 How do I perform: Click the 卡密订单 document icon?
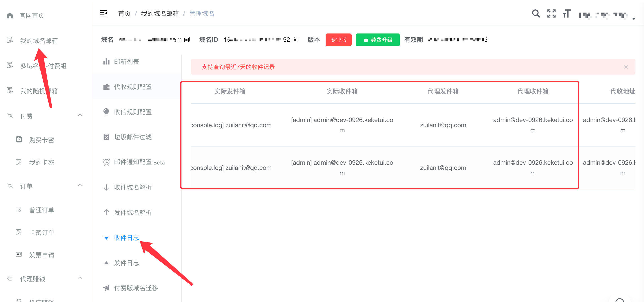click(19, 232)
